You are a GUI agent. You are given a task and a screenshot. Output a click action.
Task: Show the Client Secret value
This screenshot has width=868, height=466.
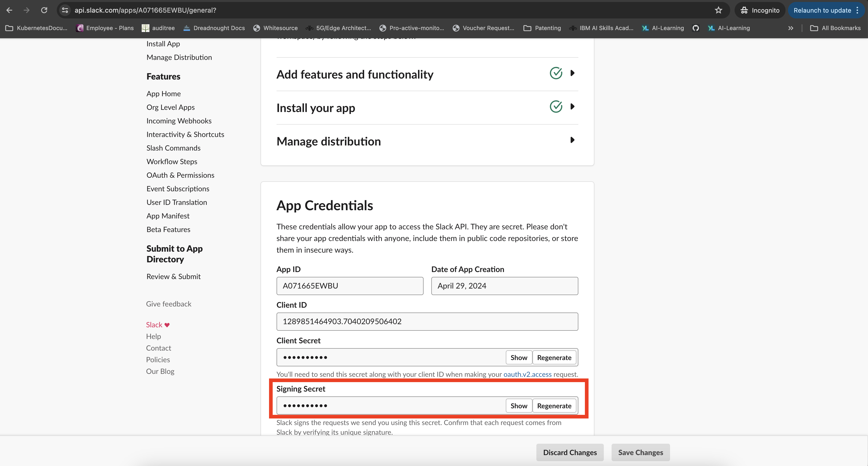click(519, 358)
